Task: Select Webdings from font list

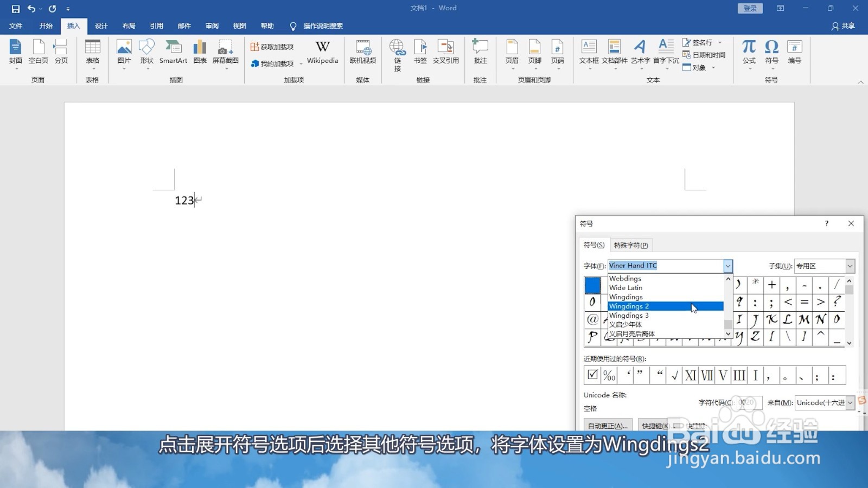Action: (666, 278)
